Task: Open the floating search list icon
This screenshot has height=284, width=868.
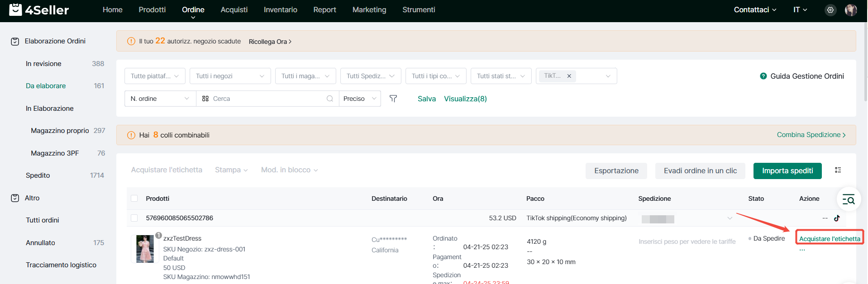Action: (x=848, y=199)
